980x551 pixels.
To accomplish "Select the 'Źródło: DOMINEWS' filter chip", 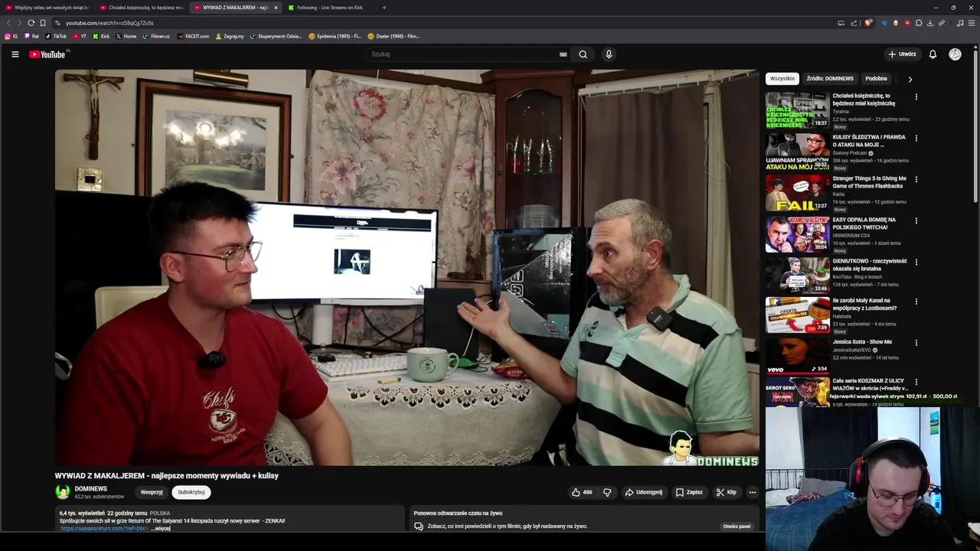I will click(830, 78).
